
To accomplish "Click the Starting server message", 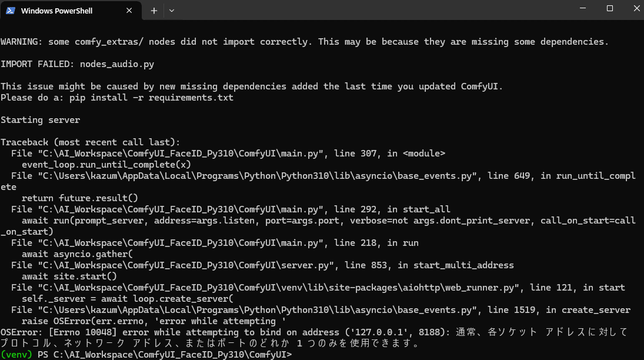I will pyautogui.click(x=40, y=119).
